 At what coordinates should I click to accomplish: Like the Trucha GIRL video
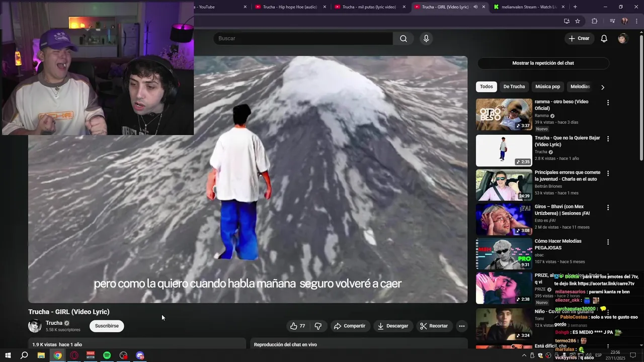coord(298,326)
